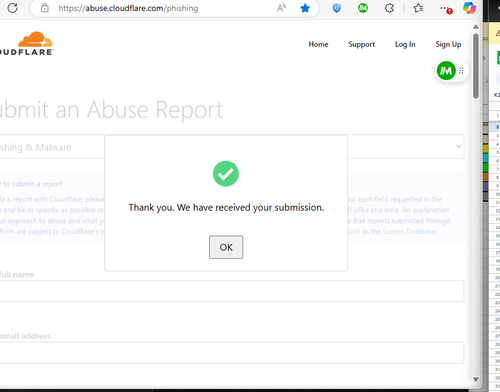The width and height of the screenshot is (500, 392).
Task: Open the Lumen Database link
Action: (409, 231)
